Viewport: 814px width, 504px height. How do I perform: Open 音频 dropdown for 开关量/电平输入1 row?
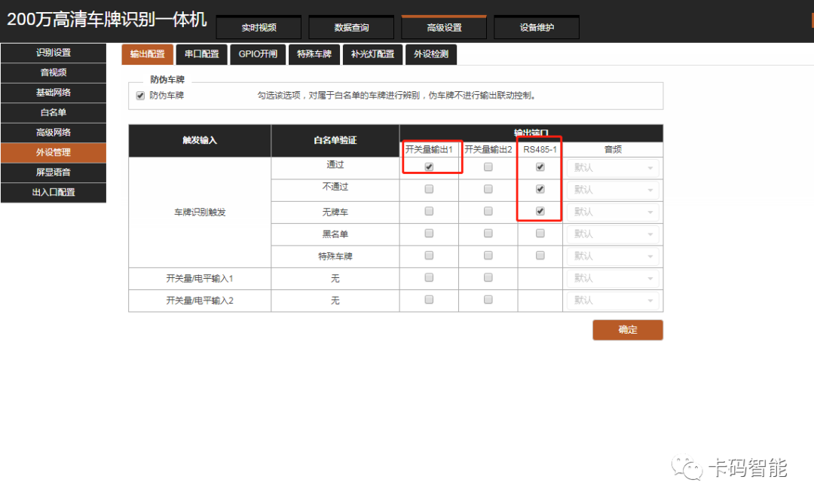(613, 279)
